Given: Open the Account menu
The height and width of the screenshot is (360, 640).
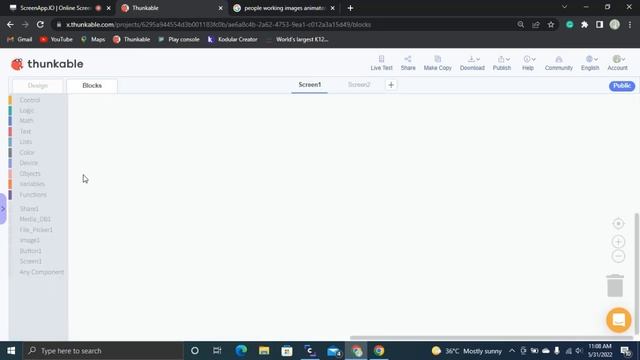Looking at the screenshot, I should point(618,63).
